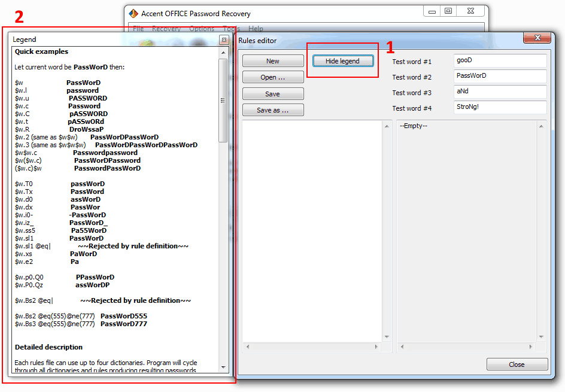Click the New button in Rules editor

coord(273,61)
